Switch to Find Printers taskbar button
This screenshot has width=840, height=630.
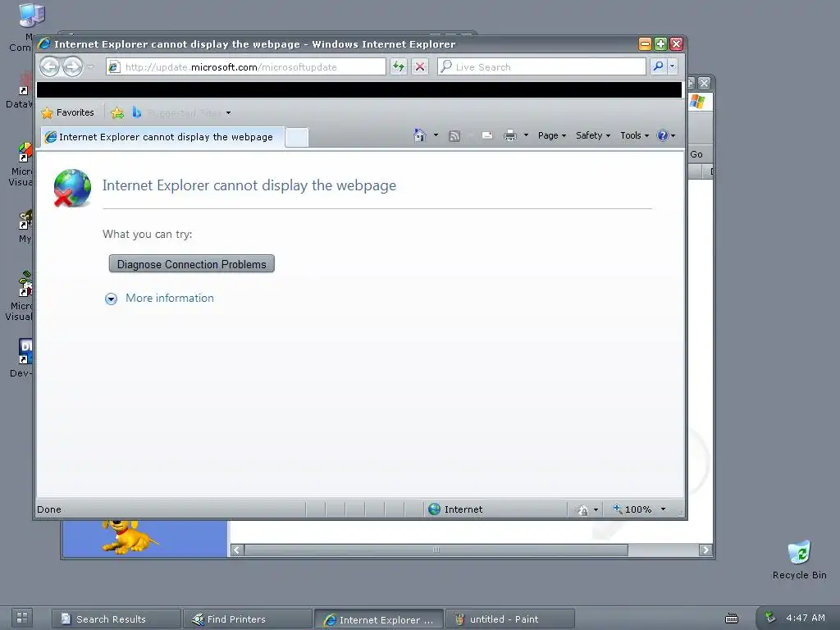point(248,619)
